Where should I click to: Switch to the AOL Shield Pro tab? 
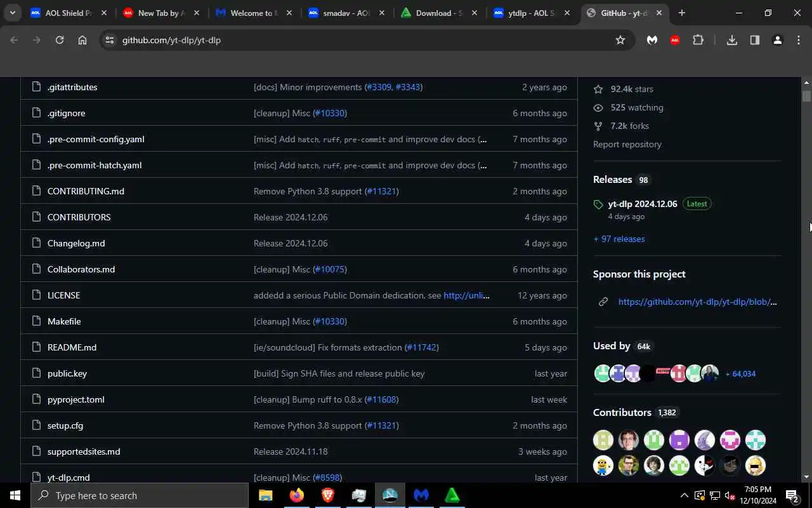coord(69,13)
